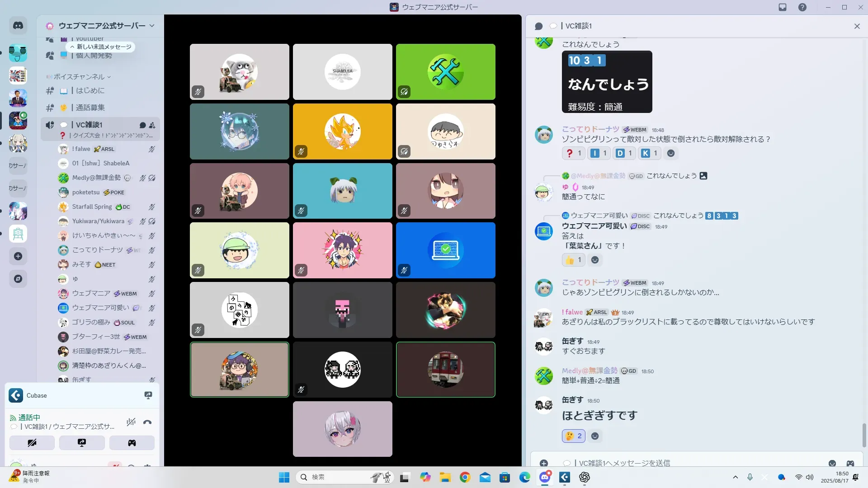The width and height of the screenshot is (868, 488).
Task: Jump to 新しい未読メッセージ
Action: 101,47
